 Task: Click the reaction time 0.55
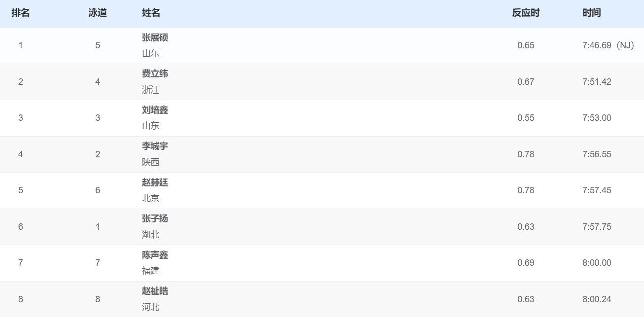pos(526,118)
